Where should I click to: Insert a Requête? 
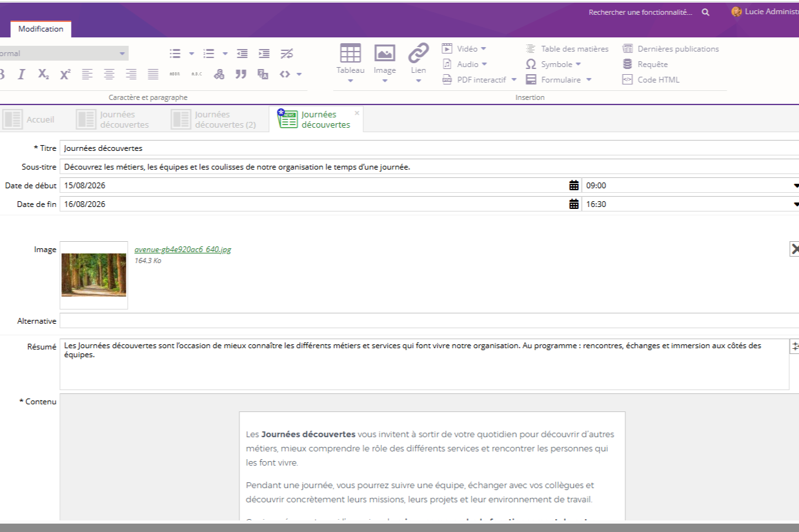click(645, 64)
